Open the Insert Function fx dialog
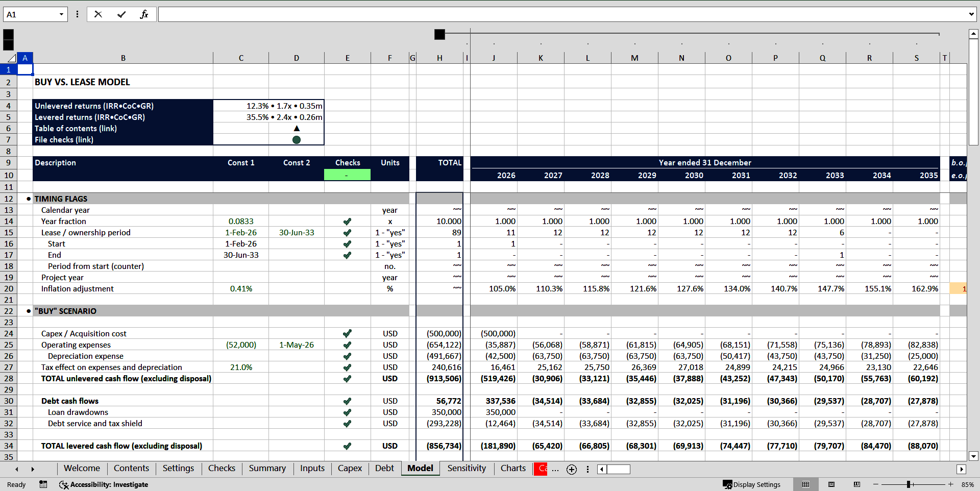Image resolution: width=980 pixels, height=491 pixels. (144, 14)
